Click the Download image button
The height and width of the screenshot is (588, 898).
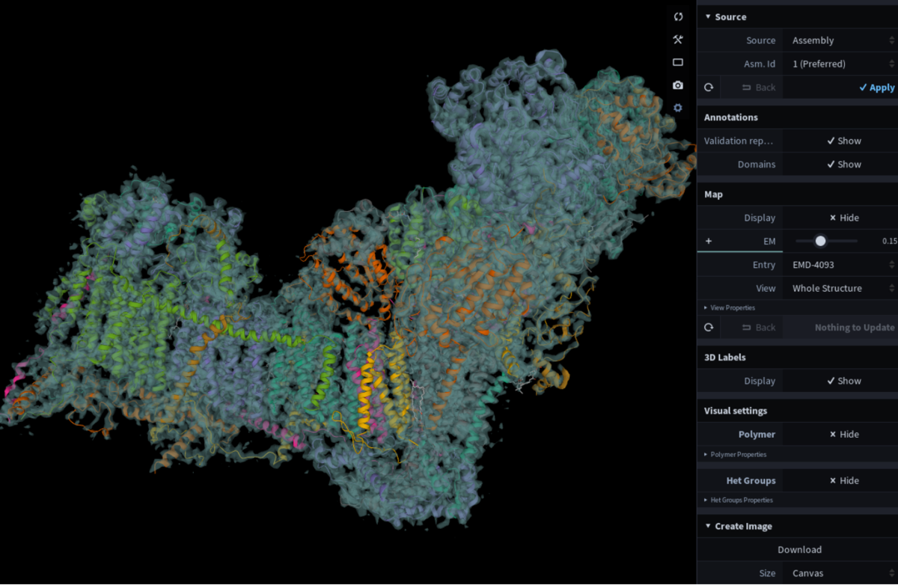pyautogui.click(x=798, y=550)
